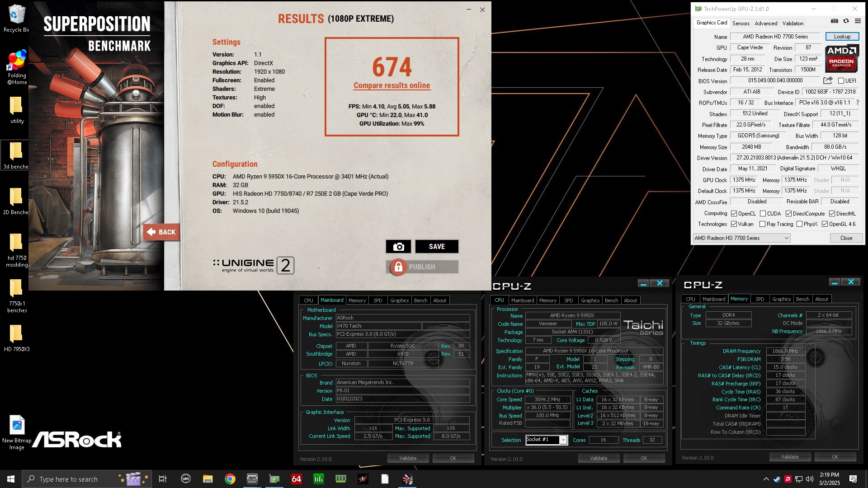Open the hd 7750 modding folder

[17, 250]
